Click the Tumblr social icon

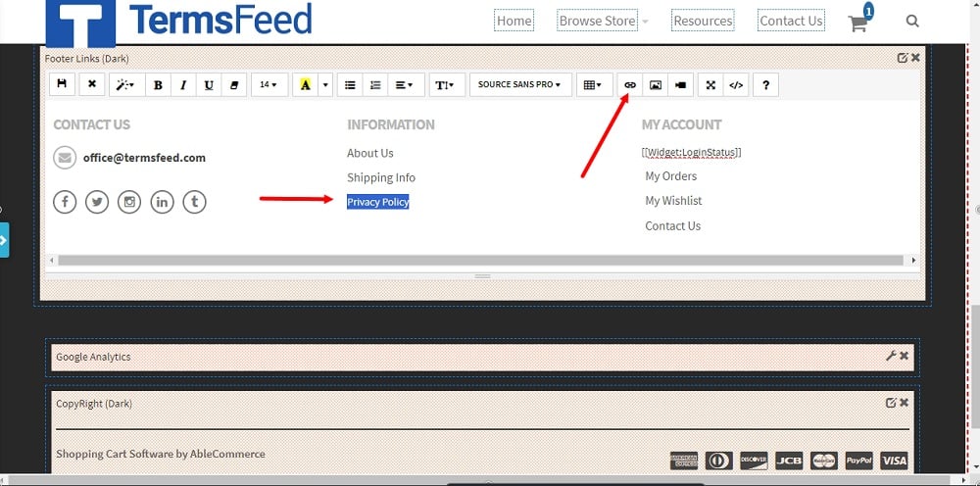coord(194,202)
